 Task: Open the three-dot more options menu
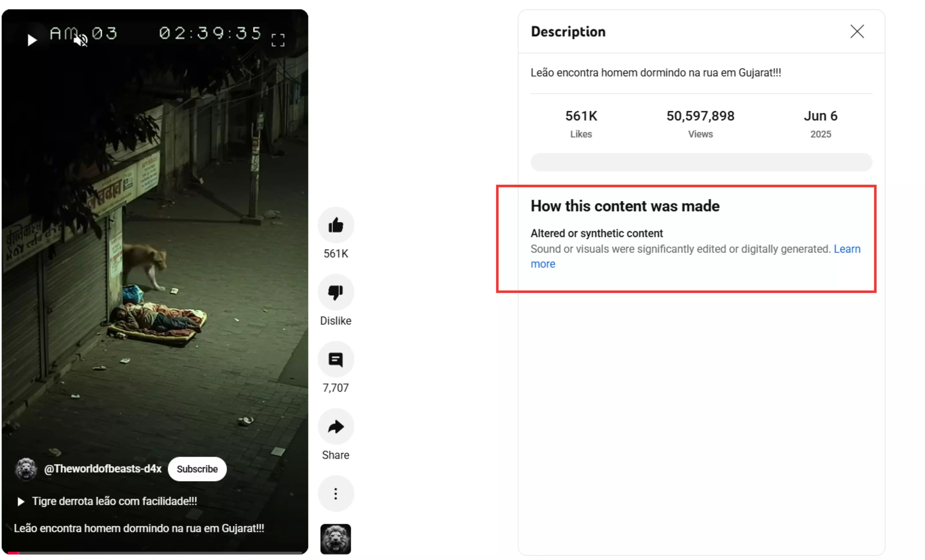[x=336, y=494]
